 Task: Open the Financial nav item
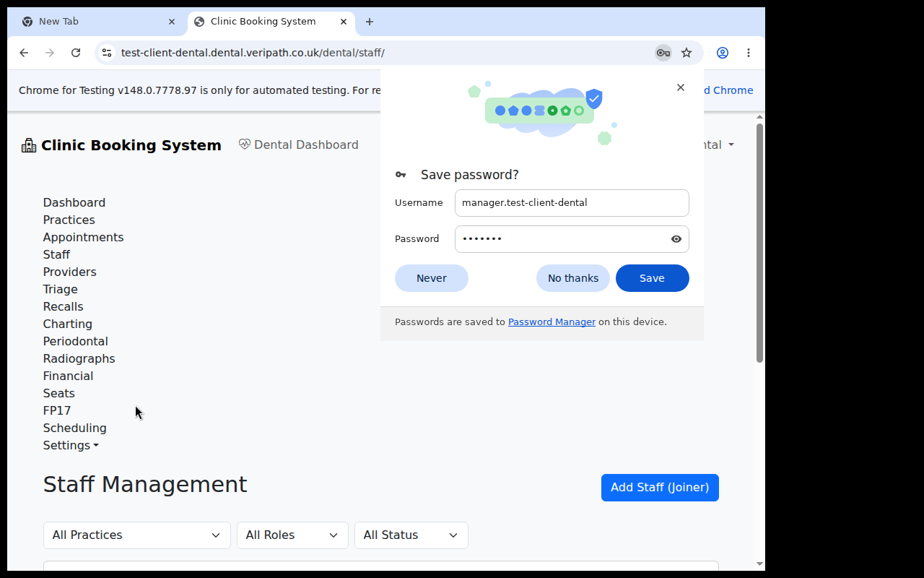click(69, 376)
